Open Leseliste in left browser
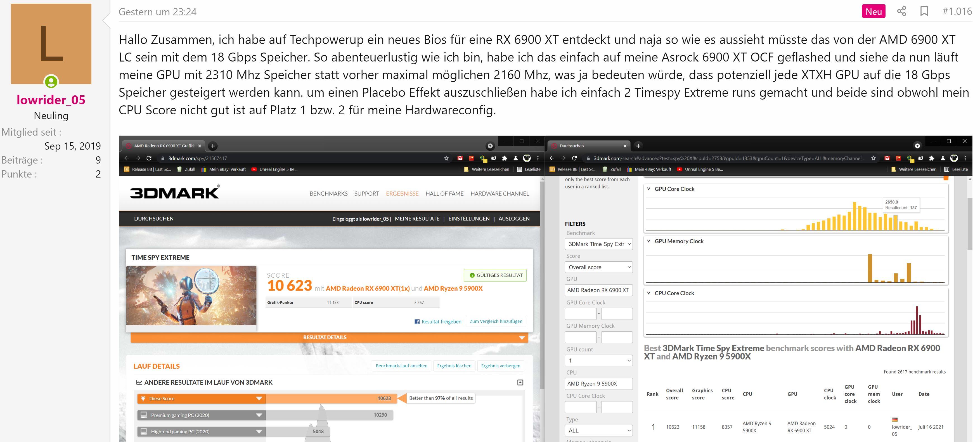Screen dimensions: 980x442 [x=528, y=169]
